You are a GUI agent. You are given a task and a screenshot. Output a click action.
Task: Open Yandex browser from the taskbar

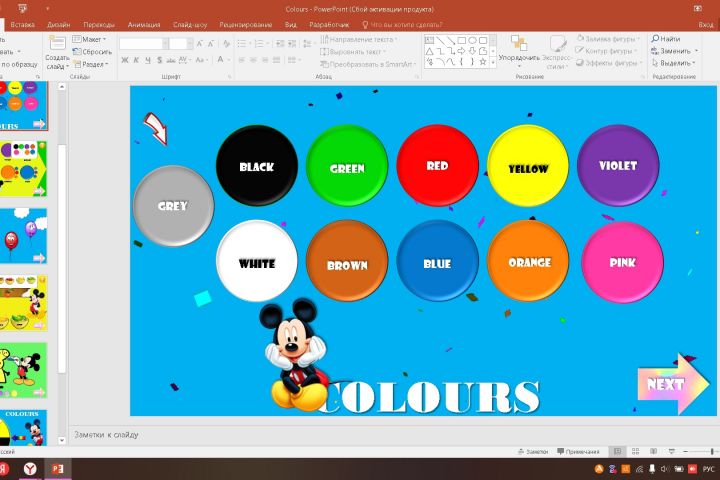30,469
